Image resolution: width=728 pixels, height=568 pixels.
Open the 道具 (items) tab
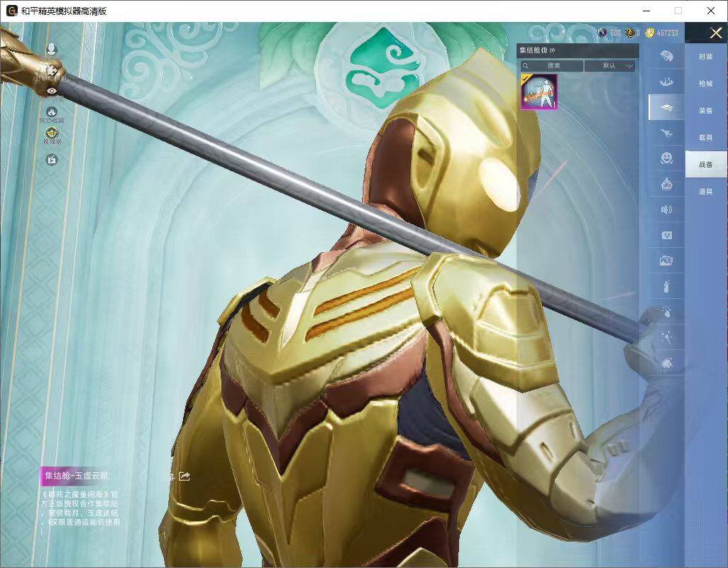[706, 192]
